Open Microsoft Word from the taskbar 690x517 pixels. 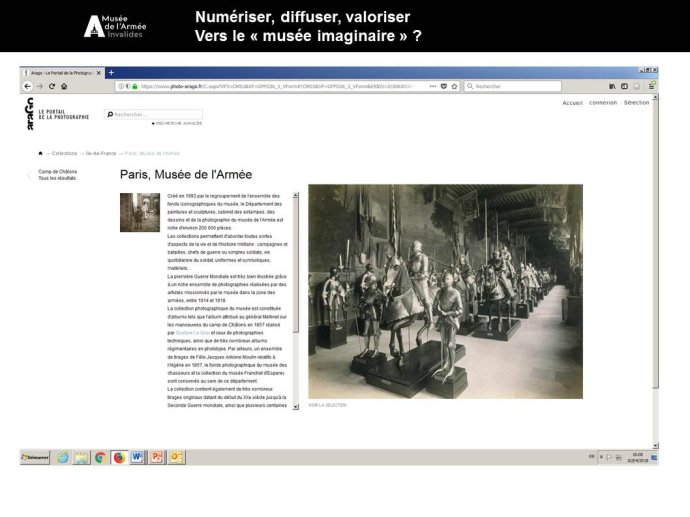(138, 458)
